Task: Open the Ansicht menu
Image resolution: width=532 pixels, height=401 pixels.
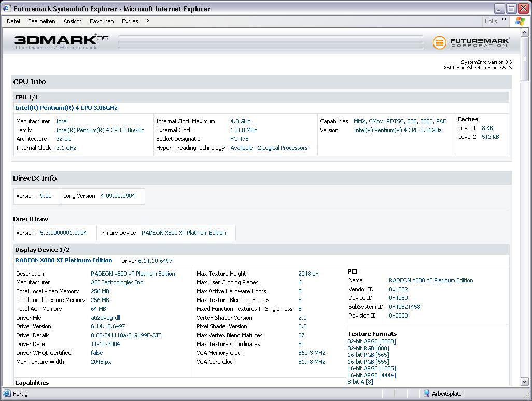Action: 72,21
